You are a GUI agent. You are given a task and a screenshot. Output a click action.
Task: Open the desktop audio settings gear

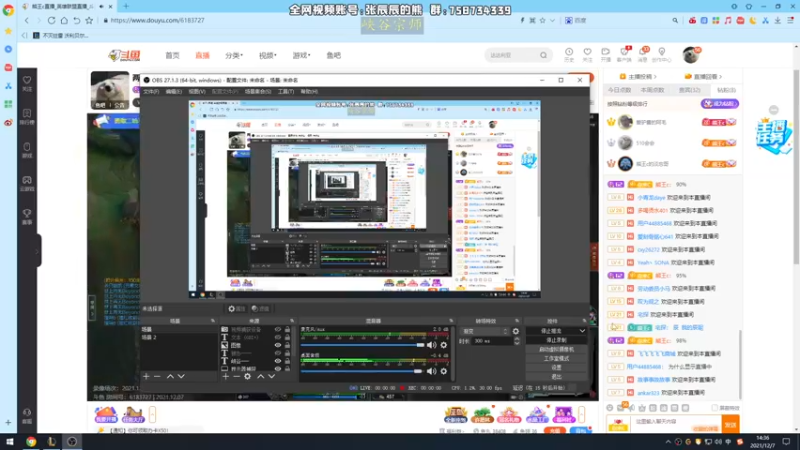pos(444,371)
